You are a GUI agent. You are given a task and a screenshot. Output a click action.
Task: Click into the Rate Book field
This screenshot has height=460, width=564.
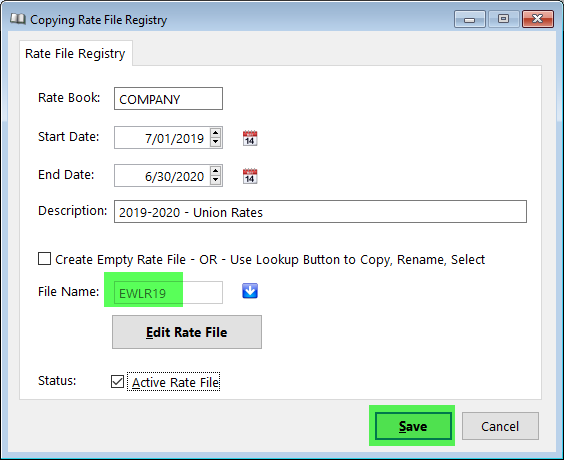click(168, 99)
